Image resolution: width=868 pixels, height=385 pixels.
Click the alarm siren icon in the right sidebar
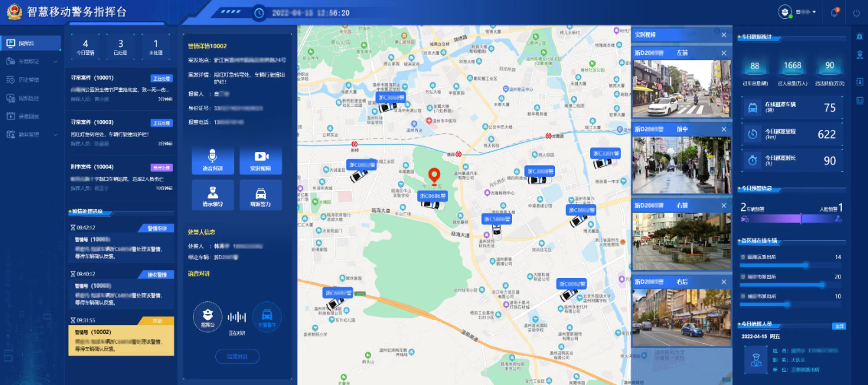click(x=860, y=36)
